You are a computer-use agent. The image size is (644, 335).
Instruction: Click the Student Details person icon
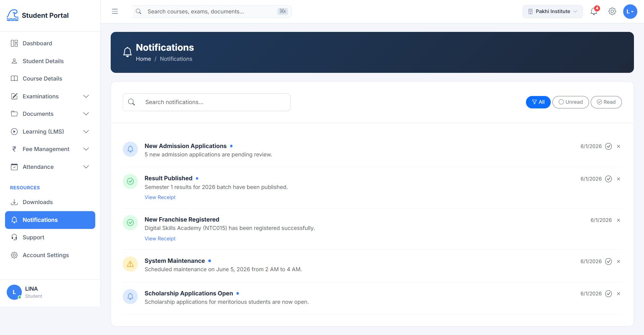click(x=14, y=61)
